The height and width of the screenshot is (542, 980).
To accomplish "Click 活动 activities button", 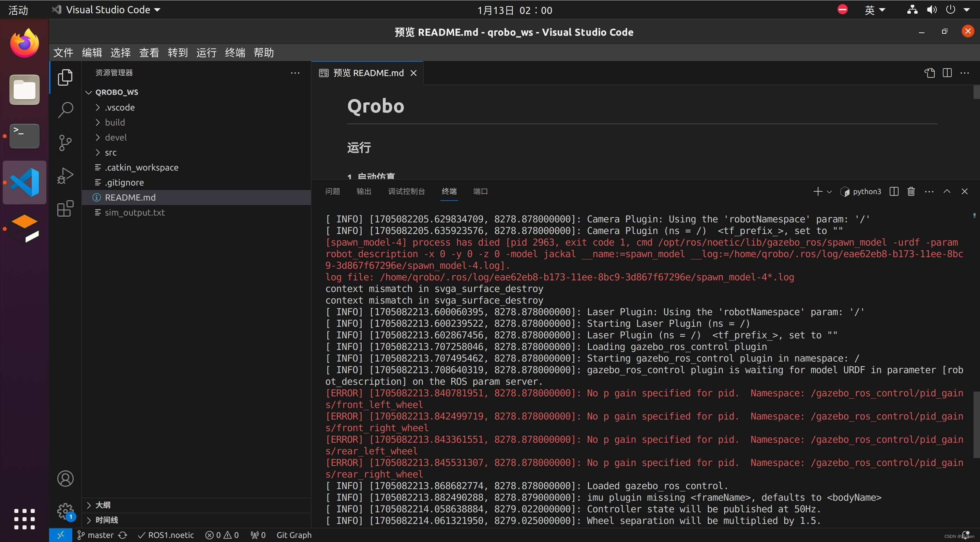I will 18,10.
